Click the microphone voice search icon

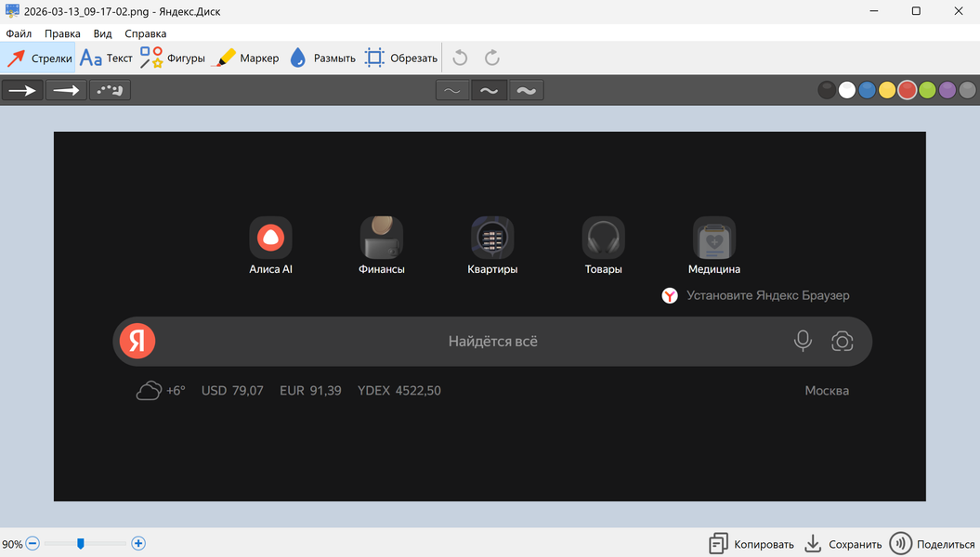coord(803,341)
